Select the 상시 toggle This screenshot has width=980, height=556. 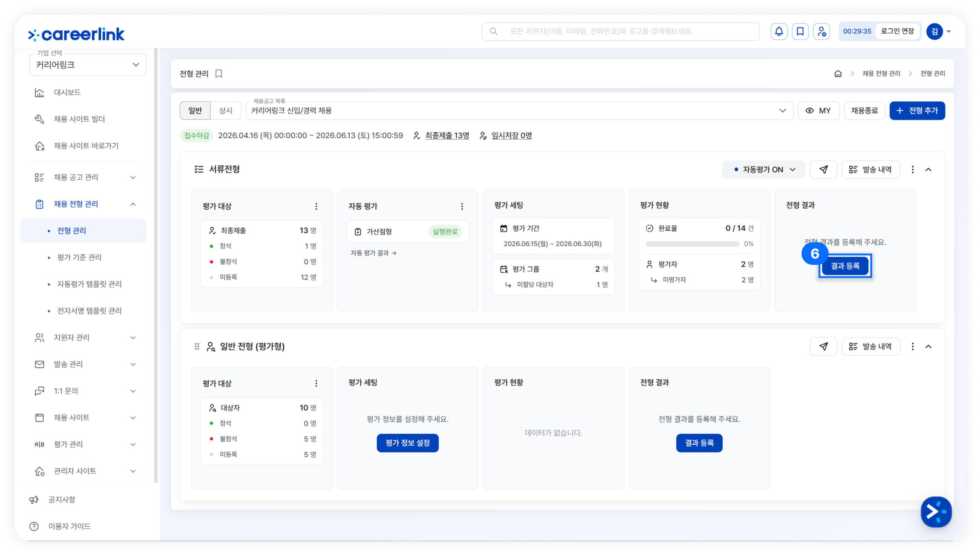pyautogui.click(x=226, y=111)
